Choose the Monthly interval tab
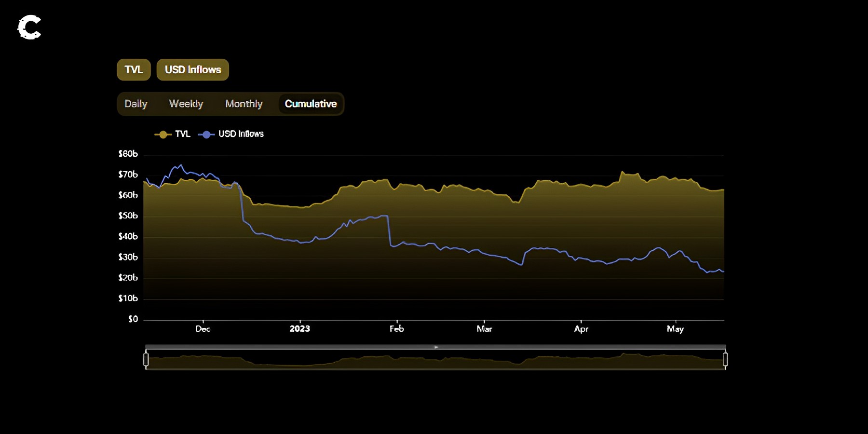This screenshot has height=434, width=868. point(244,104)
